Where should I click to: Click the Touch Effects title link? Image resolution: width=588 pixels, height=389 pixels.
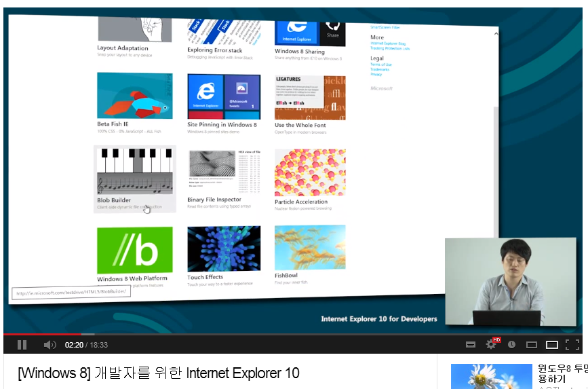click(x=205, y=277)
